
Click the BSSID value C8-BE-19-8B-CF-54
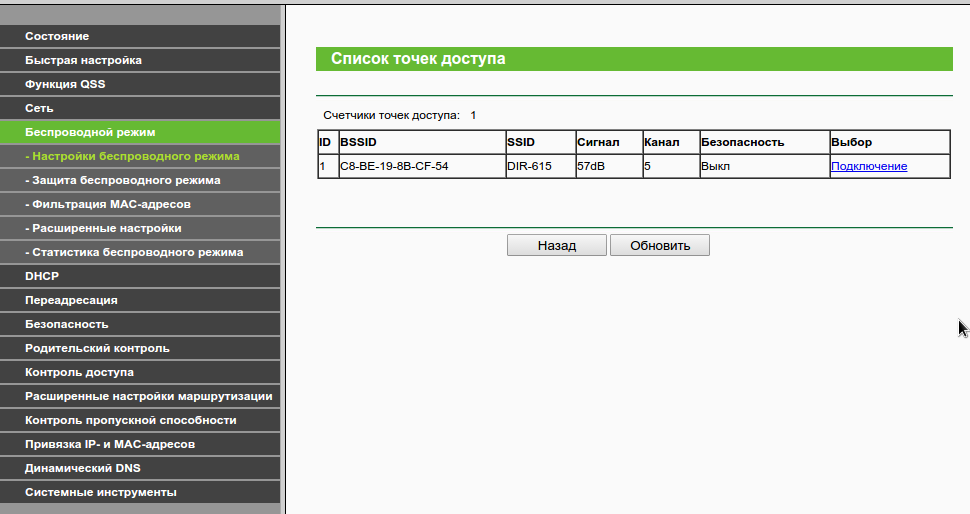tap(394, 166)
